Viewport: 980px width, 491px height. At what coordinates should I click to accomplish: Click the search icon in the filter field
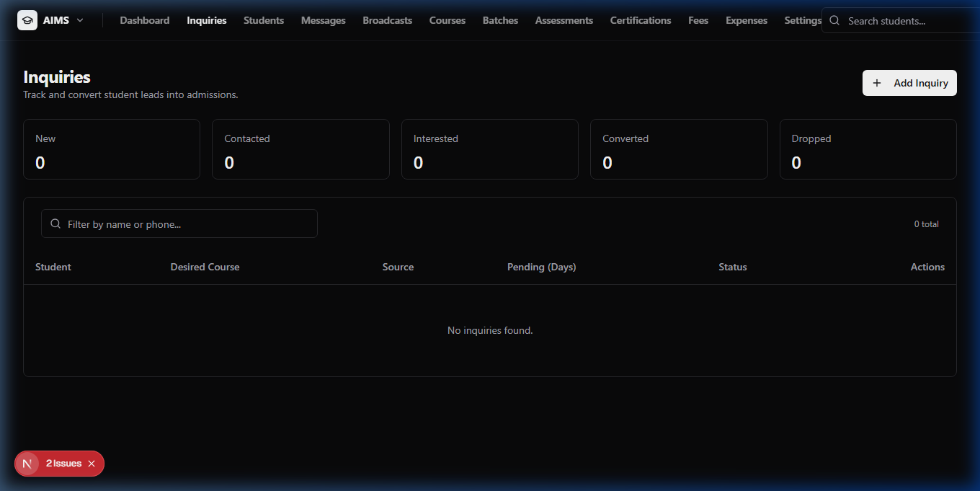point(55,224)
